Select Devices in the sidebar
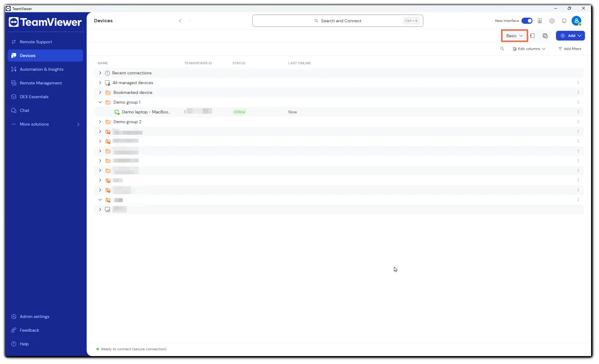 point(45,56)
